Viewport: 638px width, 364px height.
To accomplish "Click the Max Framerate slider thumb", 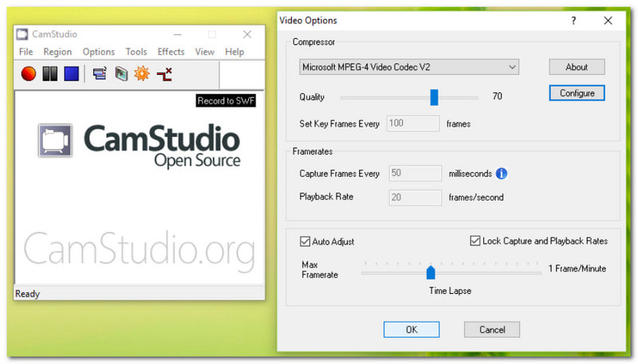I will click(x=431, y=272).
